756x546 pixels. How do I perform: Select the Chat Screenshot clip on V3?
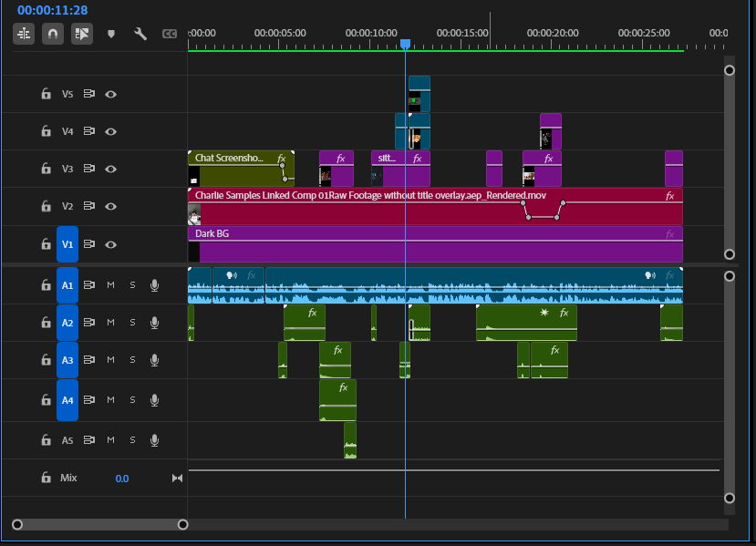(x=241, y=169)
